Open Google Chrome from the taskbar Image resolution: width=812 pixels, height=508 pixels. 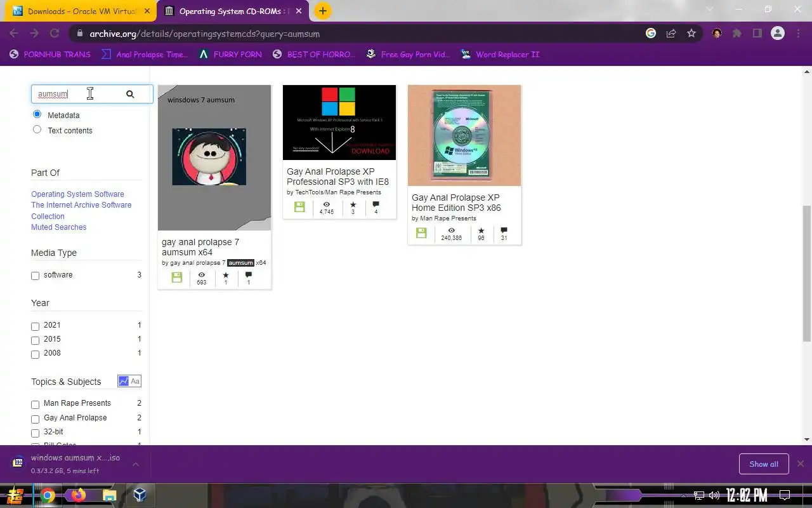coord(48,495)
